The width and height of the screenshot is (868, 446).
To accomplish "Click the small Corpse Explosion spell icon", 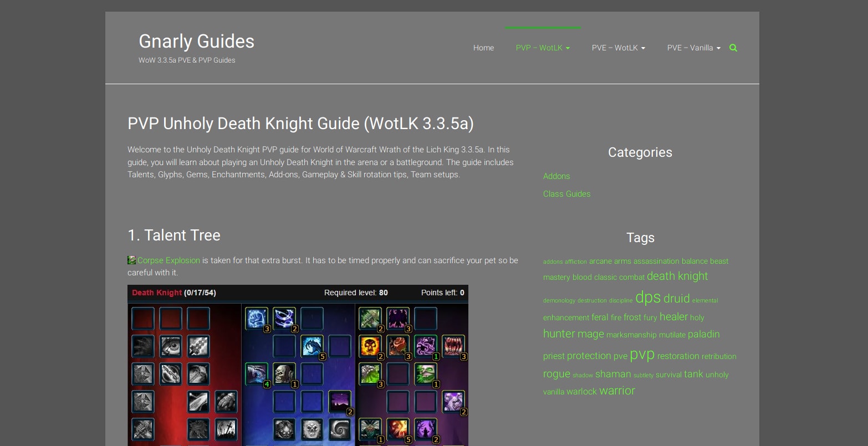I will pos(131,260).
